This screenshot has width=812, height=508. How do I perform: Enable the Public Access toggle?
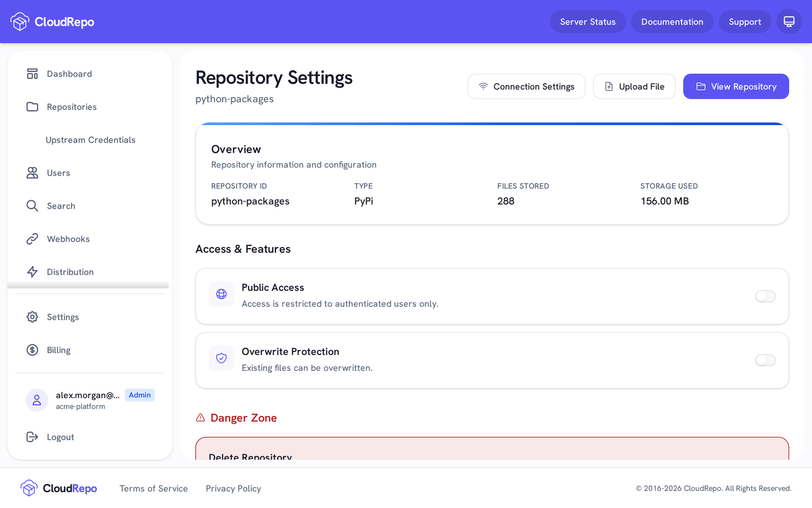[x=765, y=296]
